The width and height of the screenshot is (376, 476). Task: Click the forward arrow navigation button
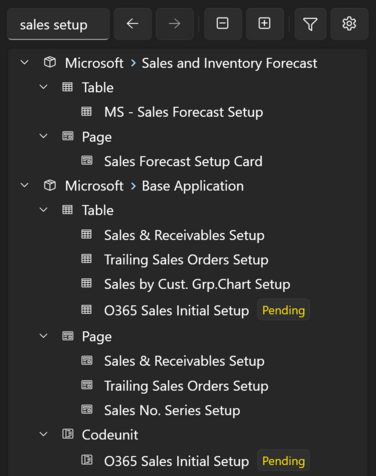click(x=175, y=24)
